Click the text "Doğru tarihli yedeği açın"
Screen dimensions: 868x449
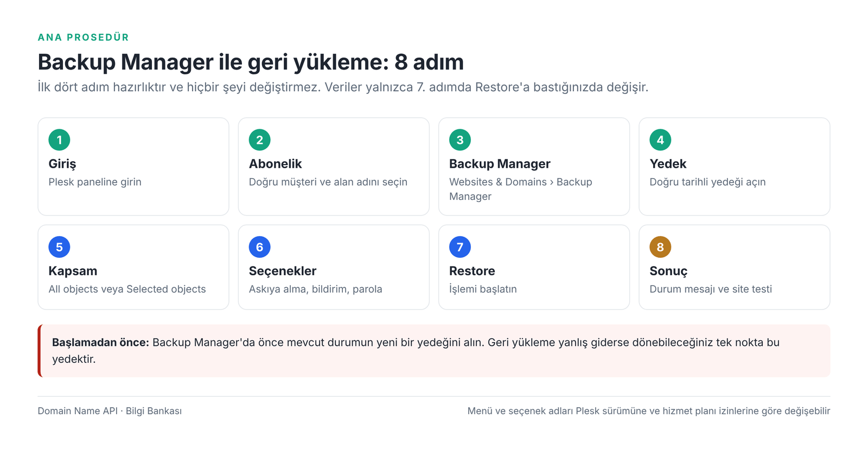[x=707, y=182]
